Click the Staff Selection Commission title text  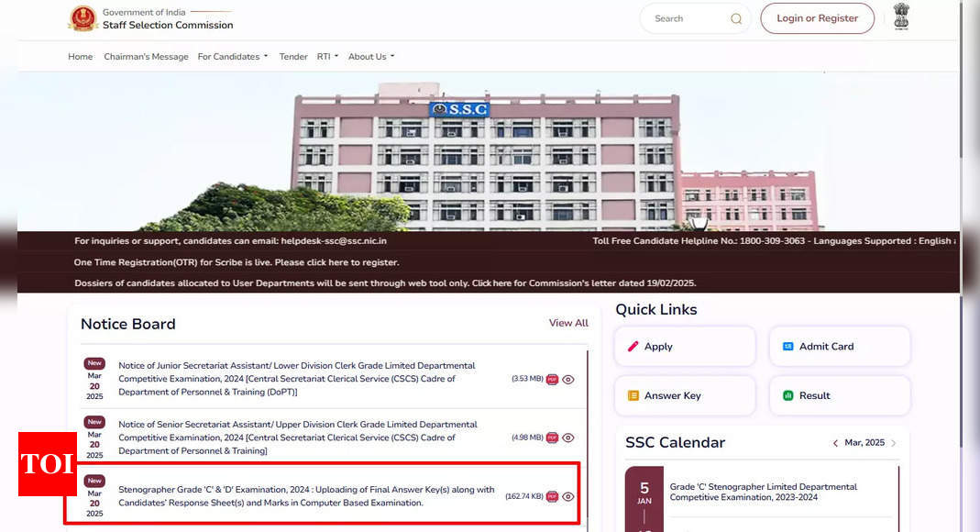[x=168, y=25]
